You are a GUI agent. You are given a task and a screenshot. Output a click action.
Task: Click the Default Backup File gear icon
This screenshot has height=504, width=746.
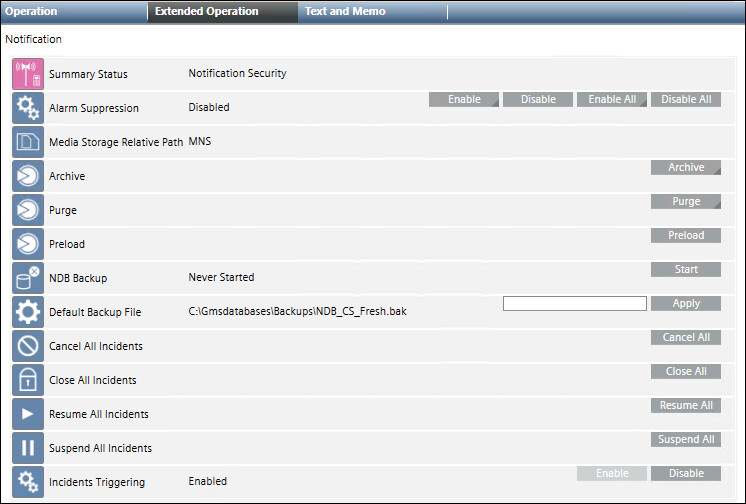[28, 312]
